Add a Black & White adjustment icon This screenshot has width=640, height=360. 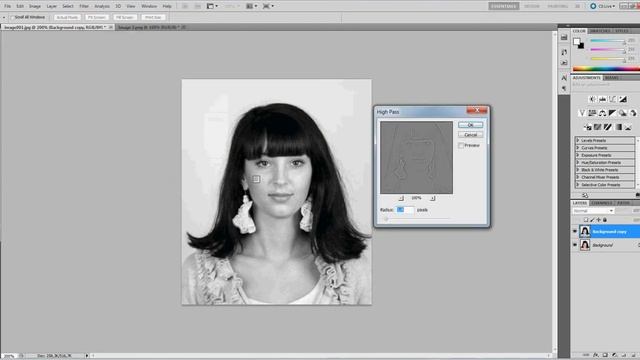click(x=612, y=113)
